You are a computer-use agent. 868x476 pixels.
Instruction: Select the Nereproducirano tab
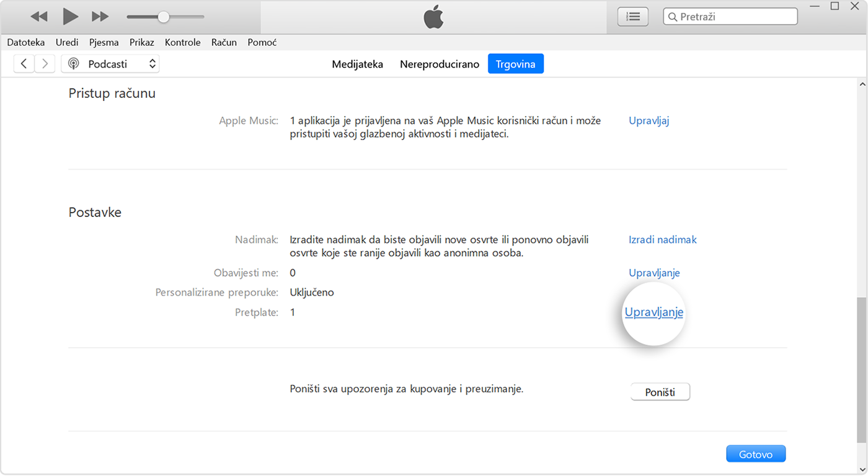tap(440, 63)
